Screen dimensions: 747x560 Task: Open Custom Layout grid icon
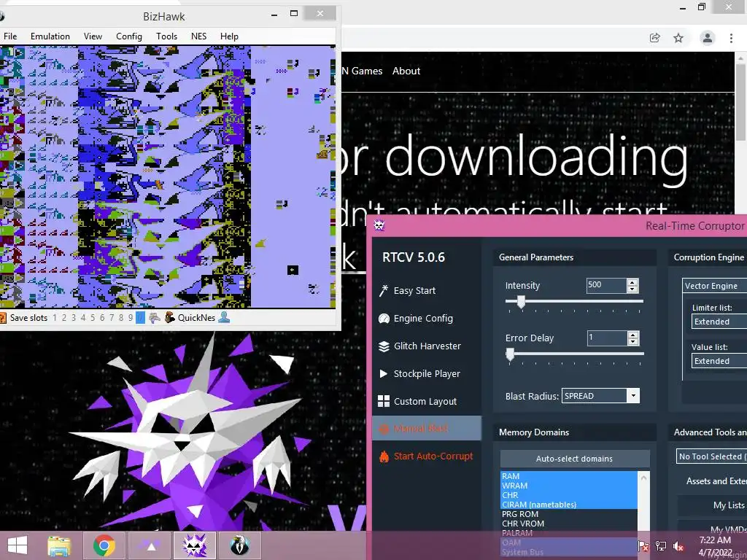(384, 402)
